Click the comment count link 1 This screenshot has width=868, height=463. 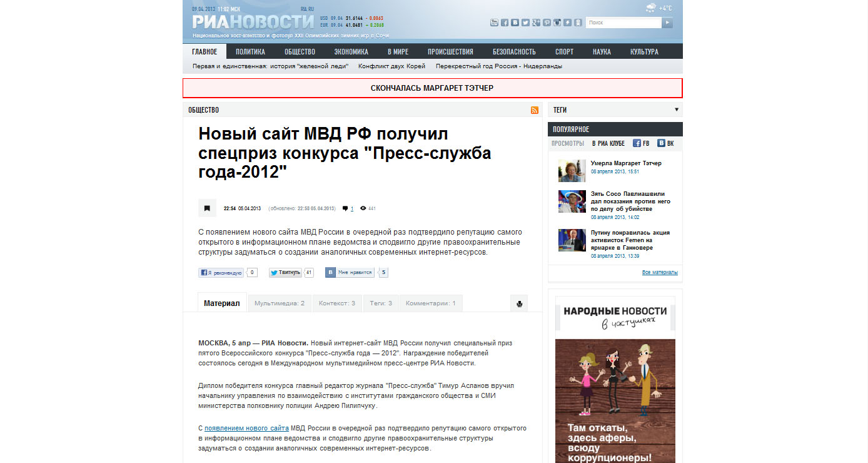pyautogui.click(x=352, y=209)
